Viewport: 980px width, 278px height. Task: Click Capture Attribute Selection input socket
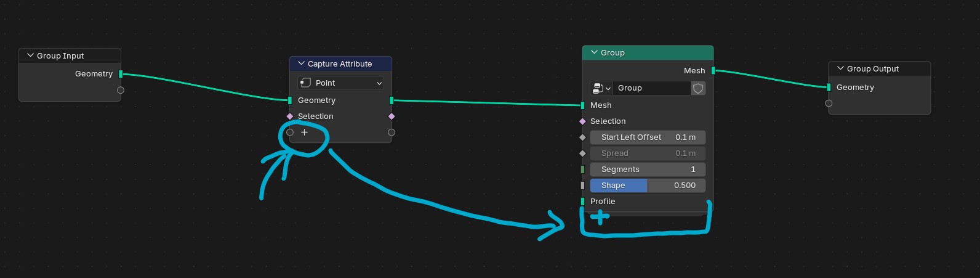(x=290, y=117)
